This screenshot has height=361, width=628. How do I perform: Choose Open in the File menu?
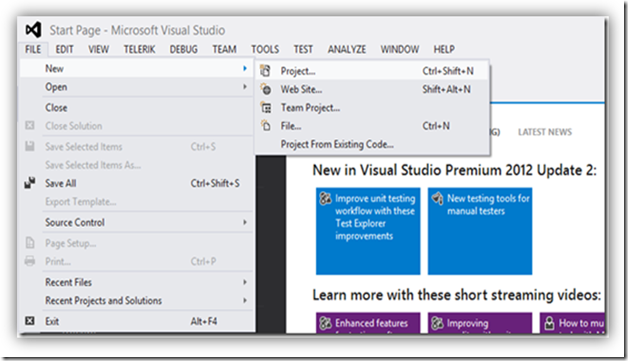[137, 87]
